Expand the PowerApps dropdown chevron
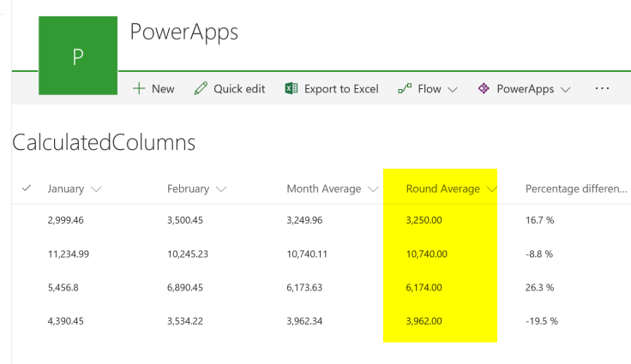Screen dimensions: 631x364 pos(565,90)
